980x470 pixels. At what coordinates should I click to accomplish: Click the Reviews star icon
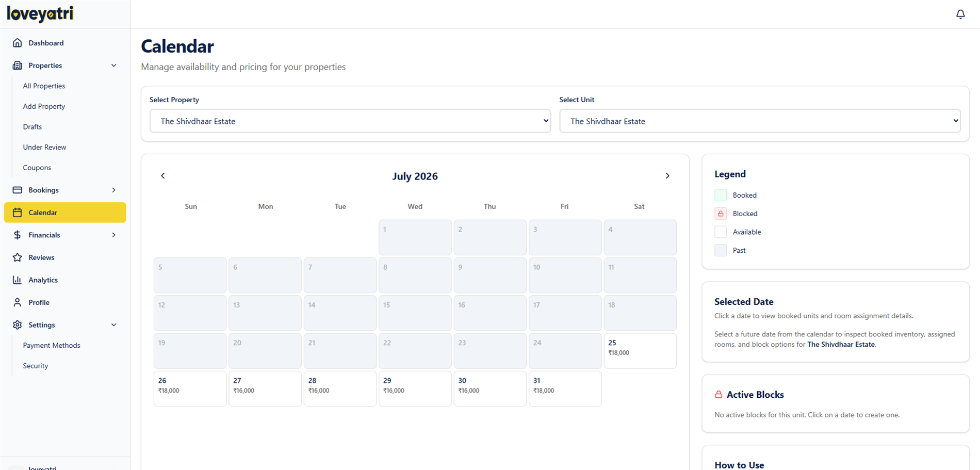18,257
